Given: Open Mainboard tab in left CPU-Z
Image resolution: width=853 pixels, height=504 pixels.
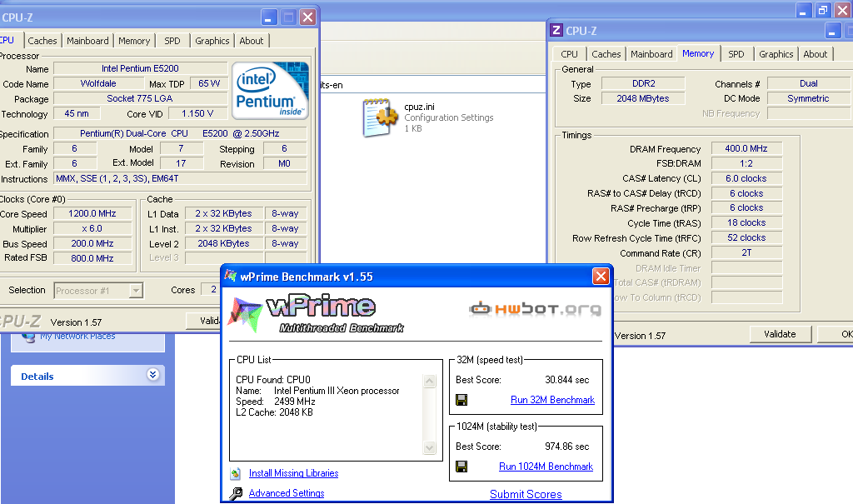Looking at the screenshot, I should (x=87, y=41).
